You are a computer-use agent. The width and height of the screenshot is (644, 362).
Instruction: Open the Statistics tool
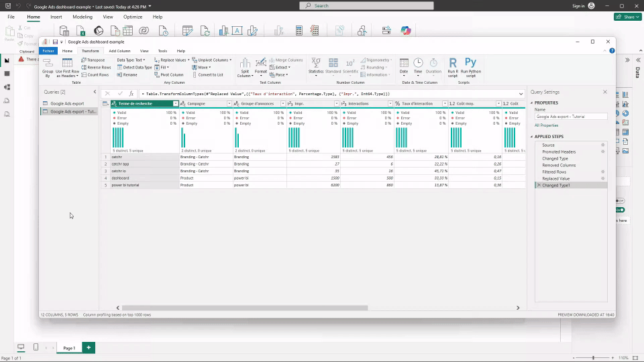(316, 67)
